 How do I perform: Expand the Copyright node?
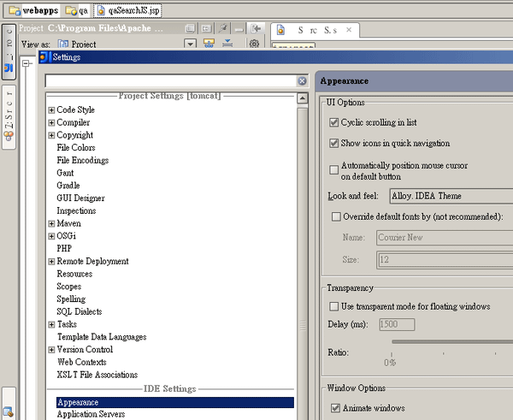click(x=51, y=135)
